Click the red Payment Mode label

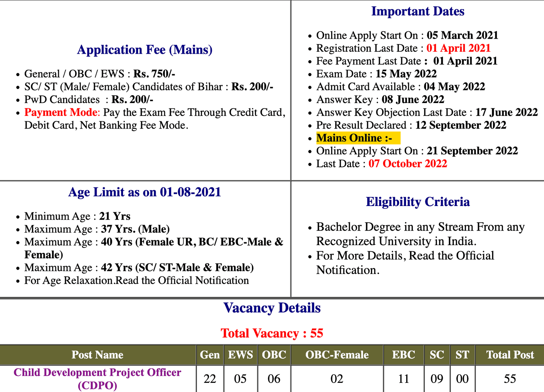coord(61,112)
